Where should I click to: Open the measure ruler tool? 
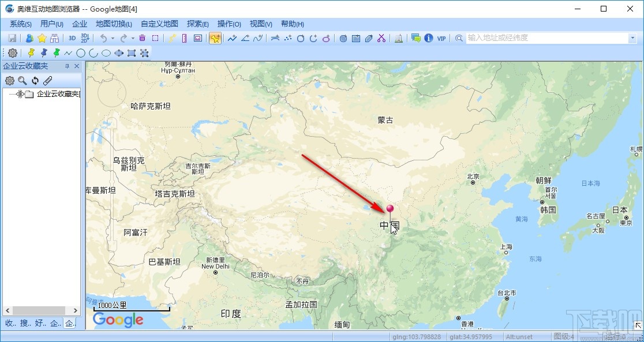coord(183,37)
